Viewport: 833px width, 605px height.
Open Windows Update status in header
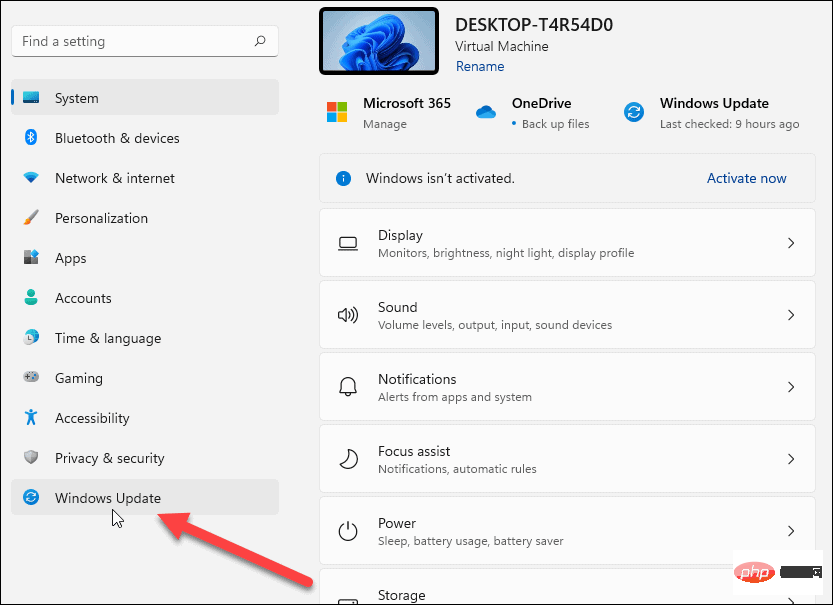(711, 113)
